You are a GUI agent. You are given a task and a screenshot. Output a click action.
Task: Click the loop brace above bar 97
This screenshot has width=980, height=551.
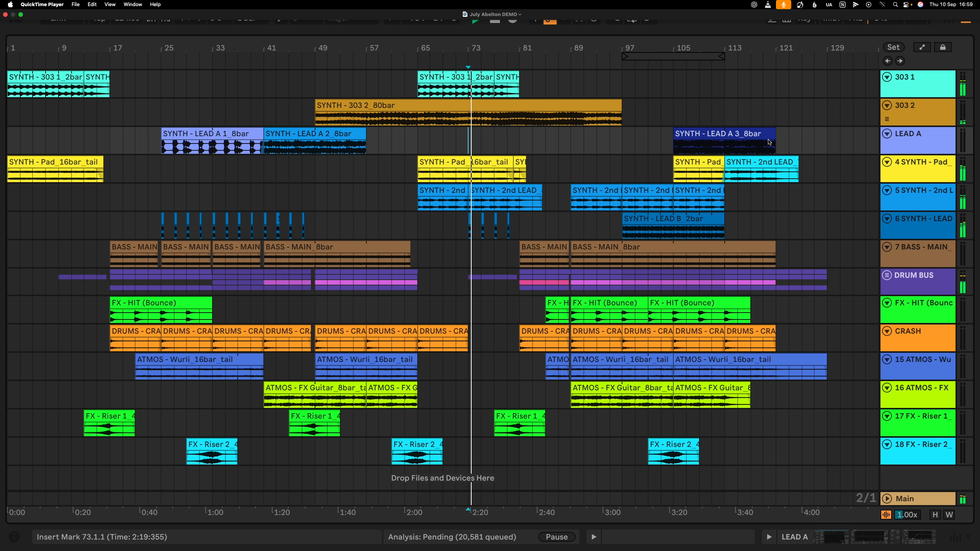(673, 57)
